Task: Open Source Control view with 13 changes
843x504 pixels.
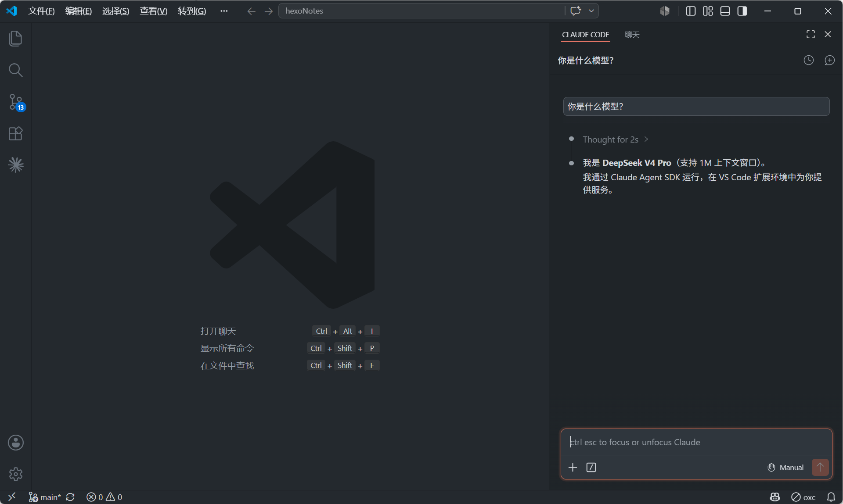Action: coord(16,102)
